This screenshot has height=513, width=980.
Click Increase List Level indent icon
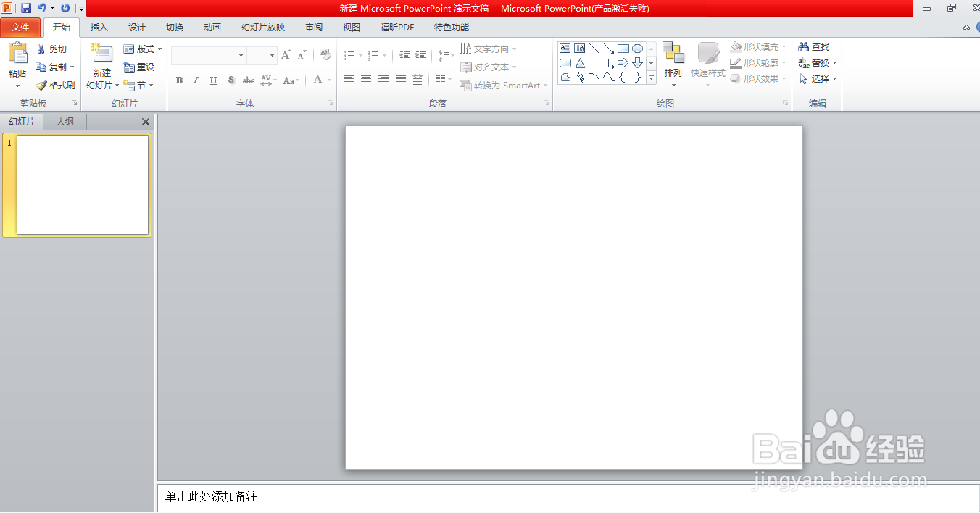click(420, 55)
